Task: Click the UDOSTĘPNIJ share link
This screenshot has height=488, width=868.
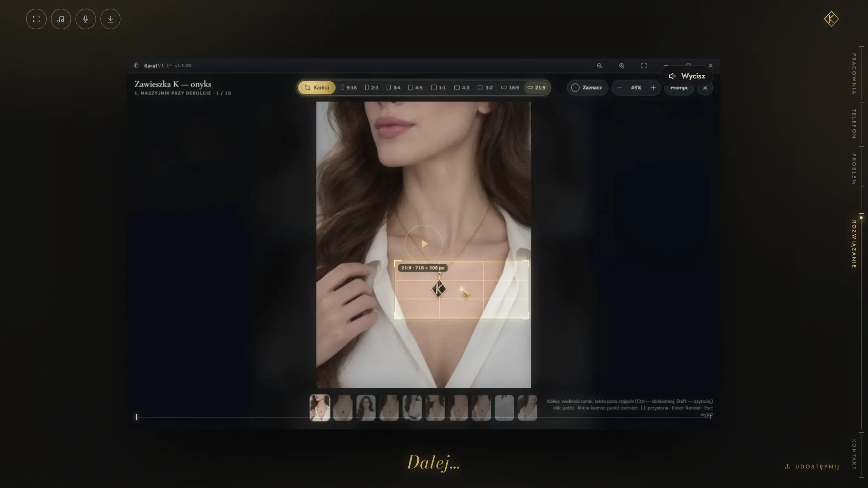Action: tap(812, 467)
